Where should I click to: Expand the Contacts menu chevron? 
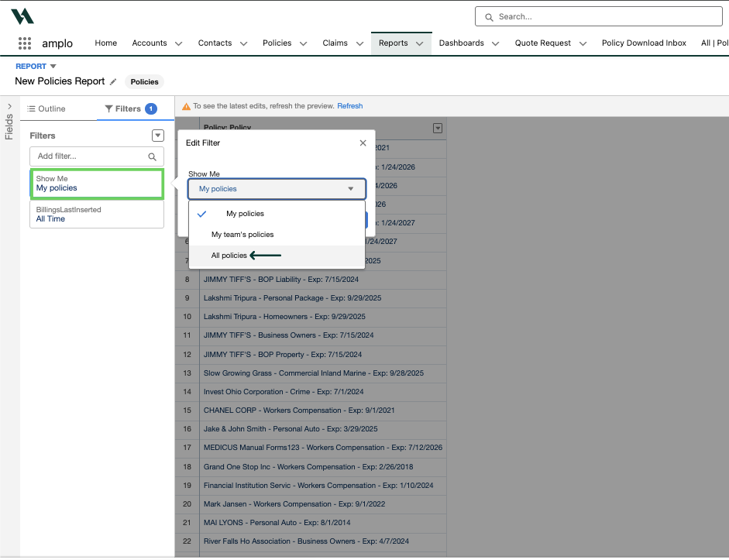pyautogui.click(x=243, y=43)
